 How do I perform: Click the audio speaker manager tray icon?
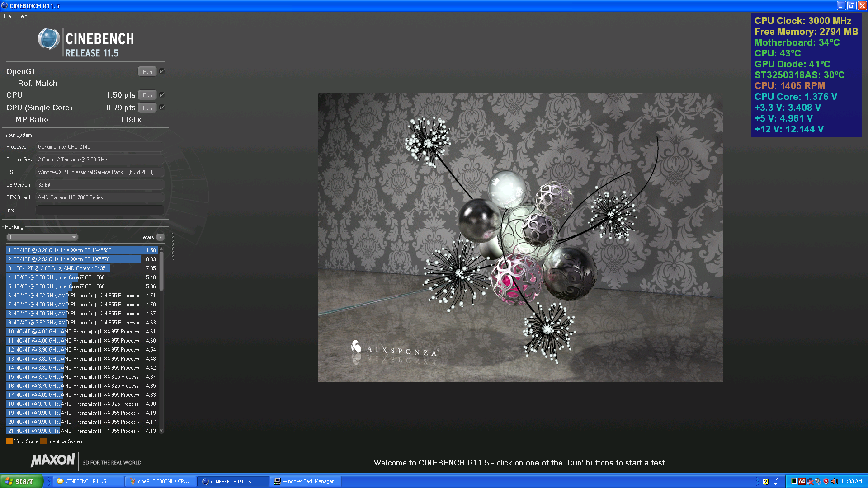818,481
